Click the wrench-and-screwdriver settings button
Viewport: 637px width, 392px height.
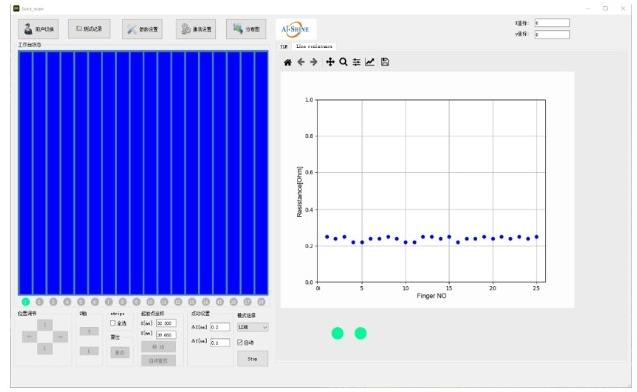(142, 29)
